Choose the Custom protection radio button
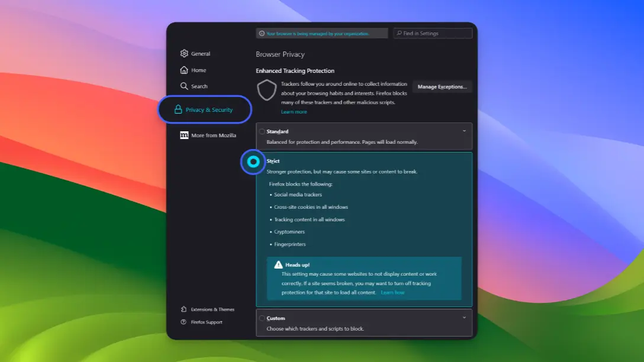This screenshot has height=362, width=644. coord(262,318)
